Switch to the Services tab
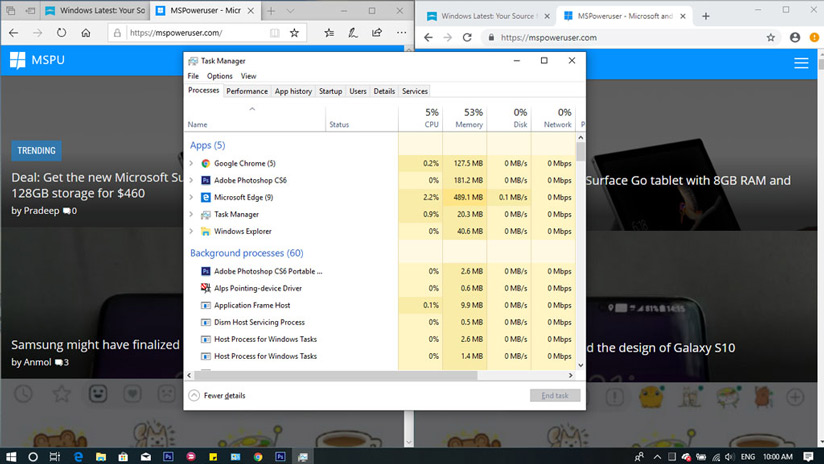This screenshot has height=464, width=824. pos(415,91)
